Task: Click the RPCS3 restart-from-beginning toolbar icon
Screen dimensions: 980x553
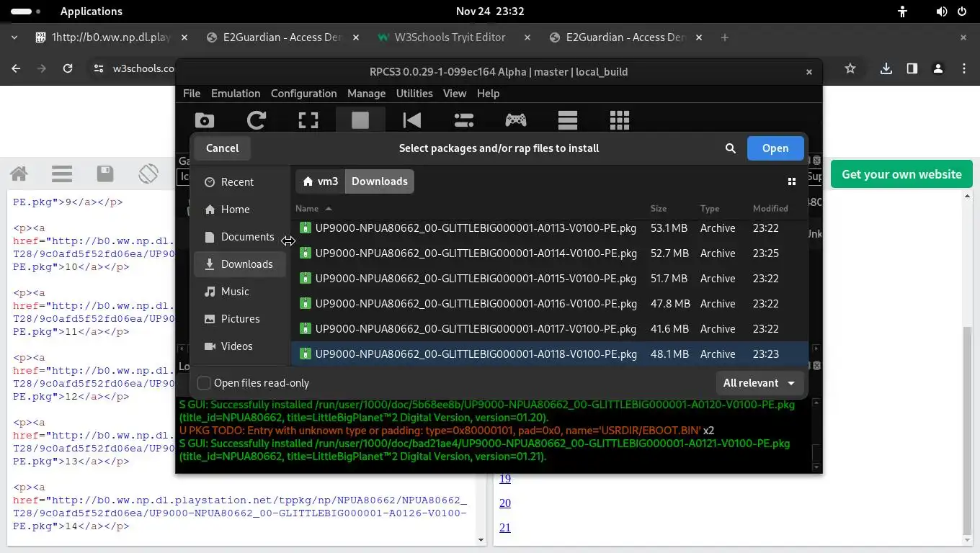Action: [x=412, y=120]
